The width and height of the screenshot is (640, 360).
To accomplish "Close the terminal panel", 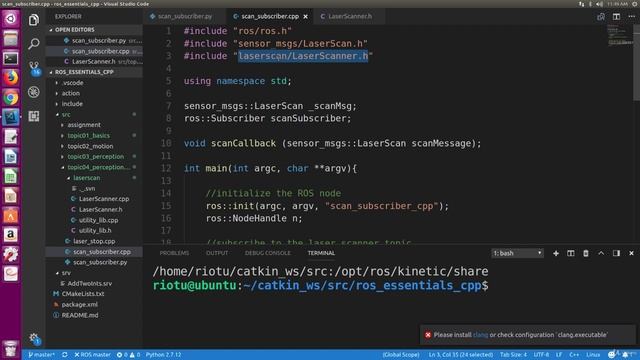I will coord(631,253).
